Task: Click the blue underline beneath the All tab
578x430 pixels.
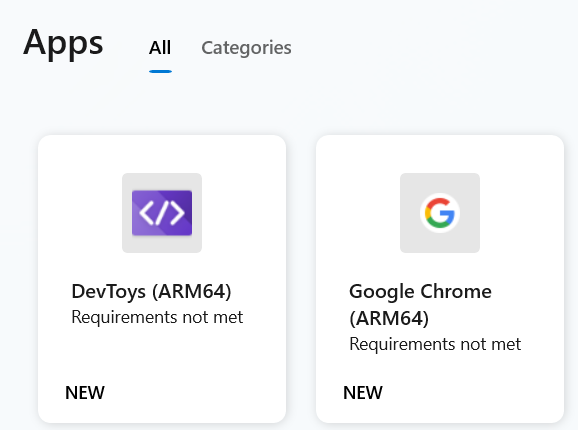Action: (x=160, y=71)
